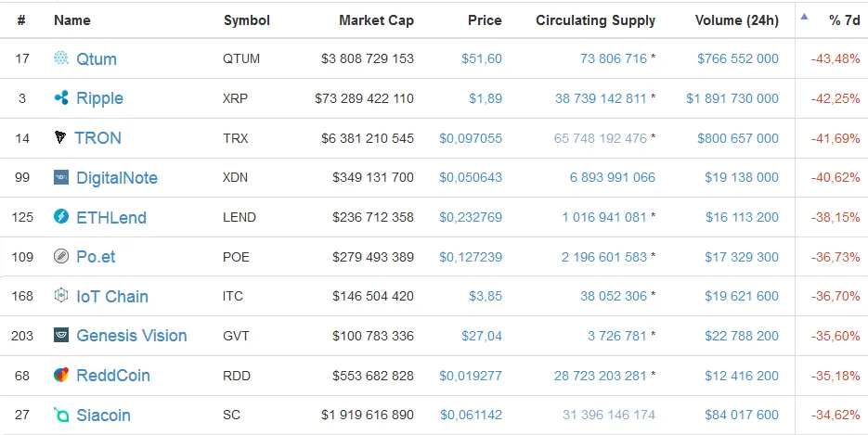Sort by Circulating Supply header
This screenshot has height=435, width=868.
pyautogui.click(x=595, y=20)
